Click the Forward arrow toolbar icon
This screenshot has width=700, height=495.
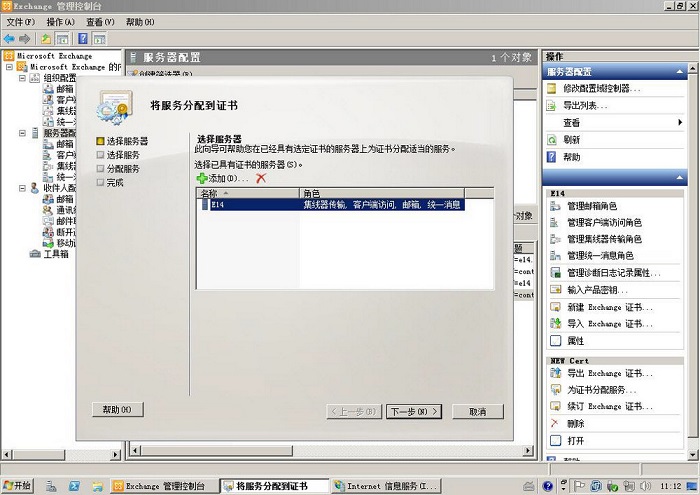24,39
